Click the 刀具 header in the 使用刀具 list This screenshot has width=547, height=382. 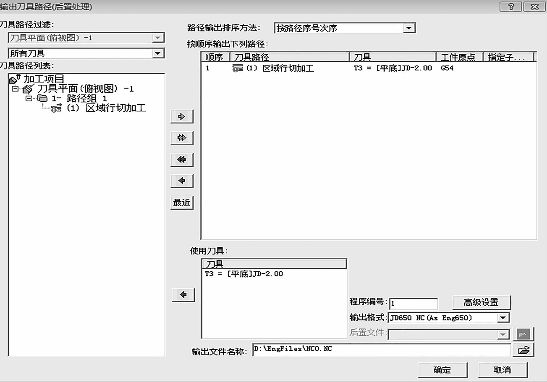tap(274, 264)
